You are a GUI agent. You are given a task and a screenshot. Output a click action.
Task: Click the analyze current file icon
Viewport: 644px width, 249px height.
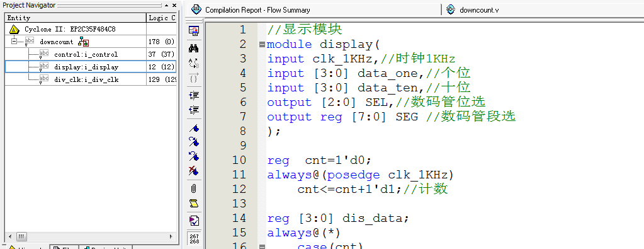tap(194, 221)
